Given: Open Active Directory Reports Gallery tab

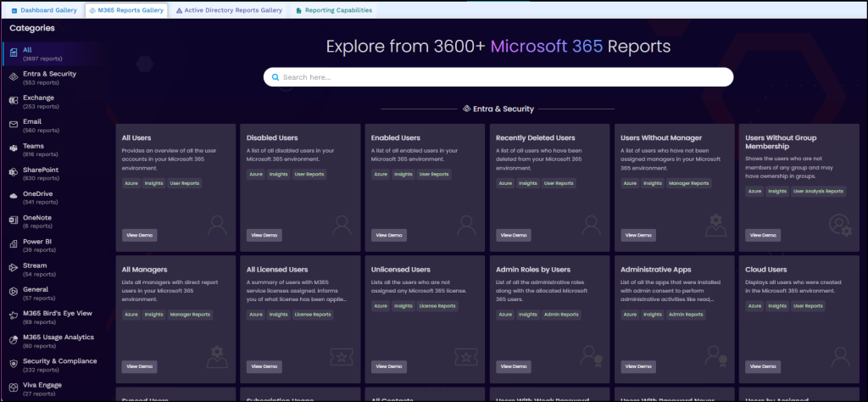Looking at the screenshot, I should click(229, 10).
